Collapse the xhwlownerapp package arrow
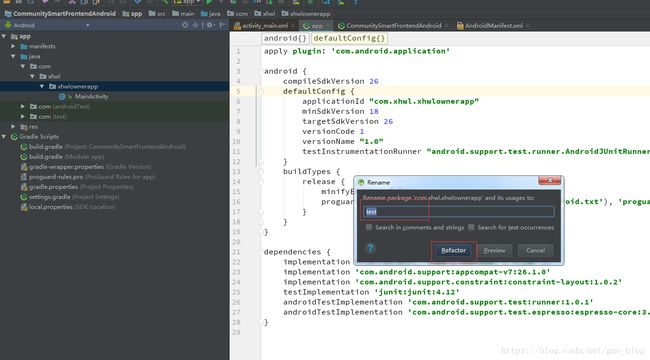This screenshot has width=650, height=360. (x=42, y=86)
